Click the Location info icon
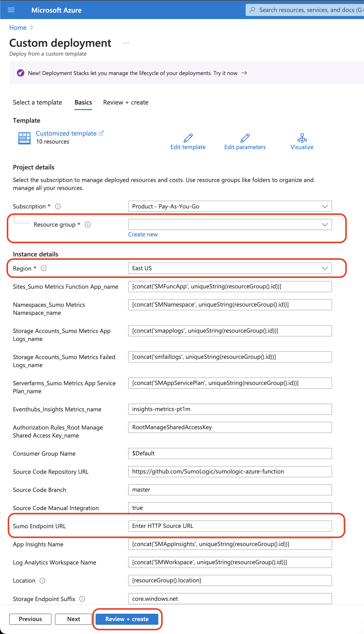Viewport: 364px width, 634px height. [43, 581]
